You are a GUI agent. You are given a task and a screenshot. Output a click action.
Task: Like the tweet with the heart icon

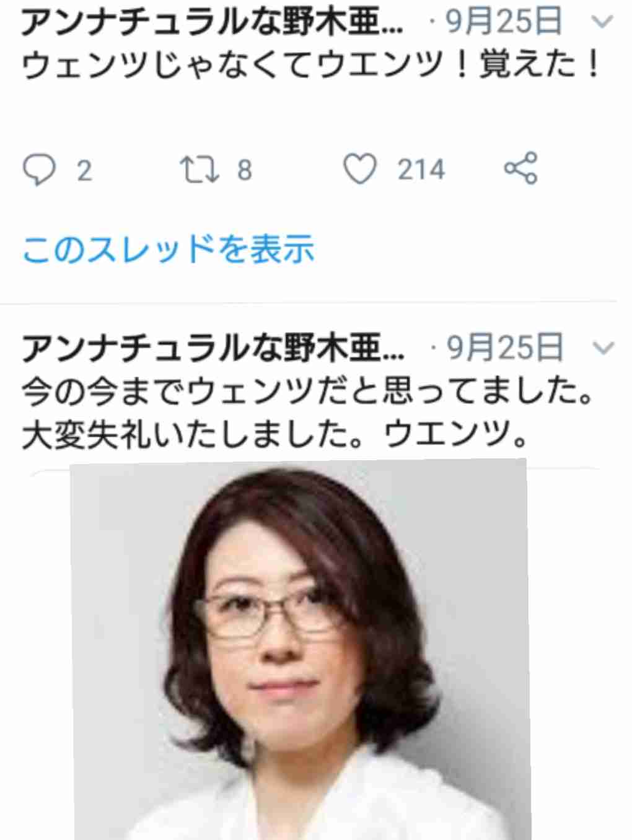[360, 169]
